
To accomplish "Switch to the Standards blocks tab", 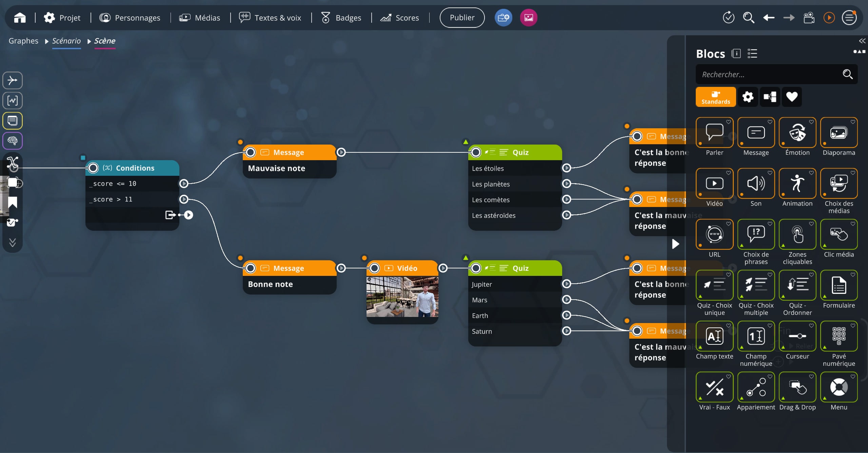I will 715,97.
